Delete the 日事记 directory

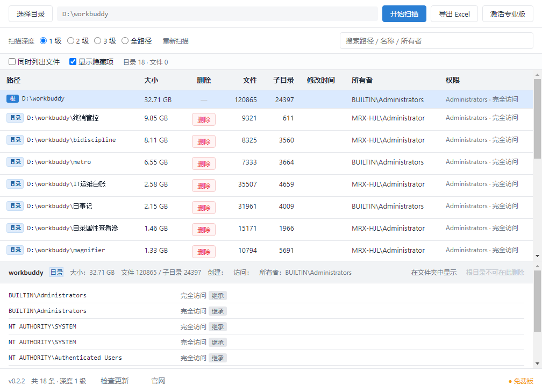204,208
